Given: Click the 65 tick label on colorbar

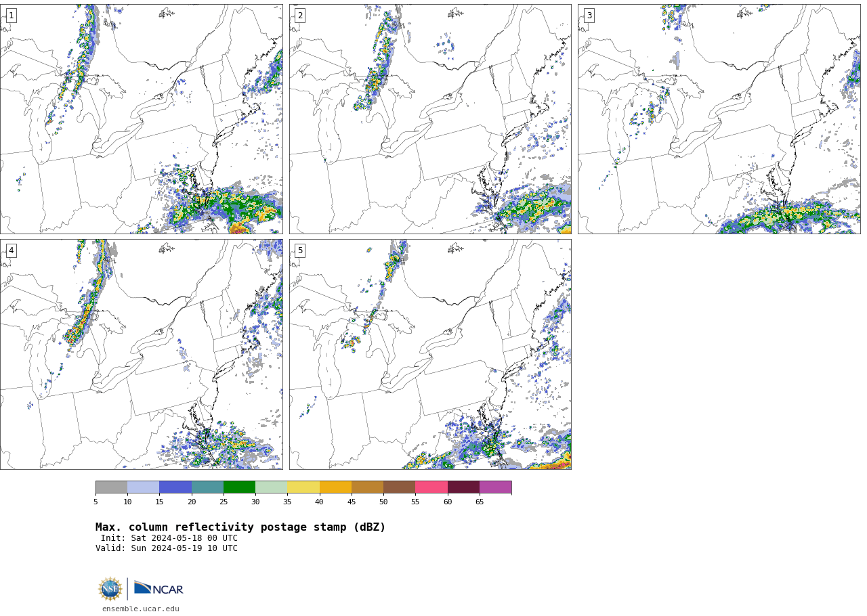Looking at the screenshot, I should pos(480,502).
